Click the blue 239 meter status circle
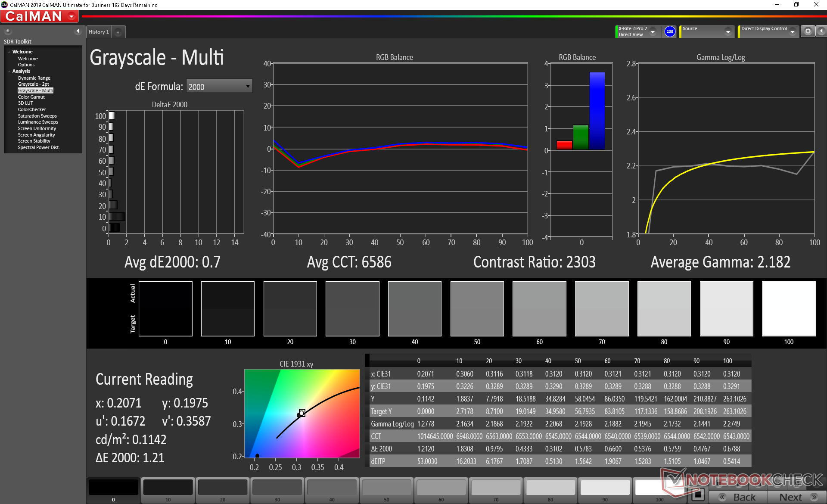827x504 pixels. pyautogui.click(x=670, y=31)
